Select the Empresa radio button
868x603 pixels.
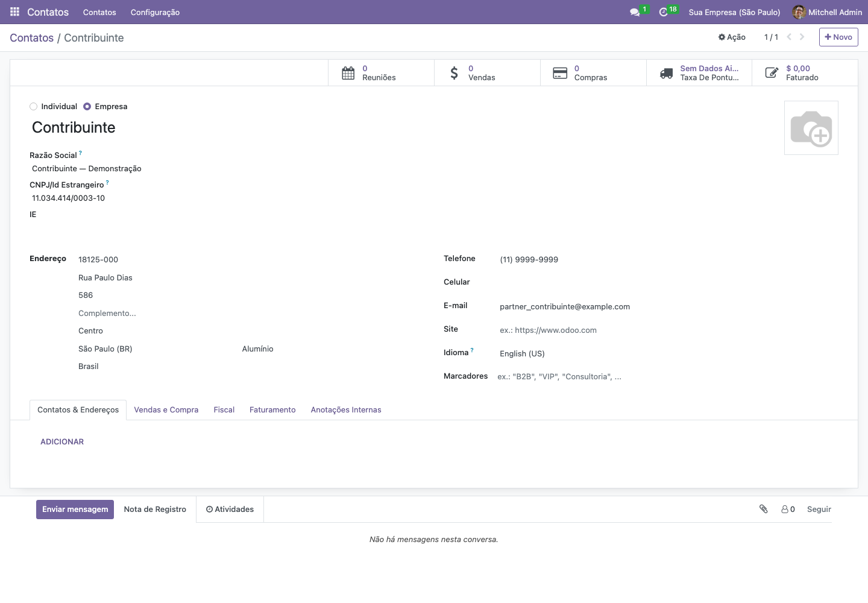tap(87, 107)
